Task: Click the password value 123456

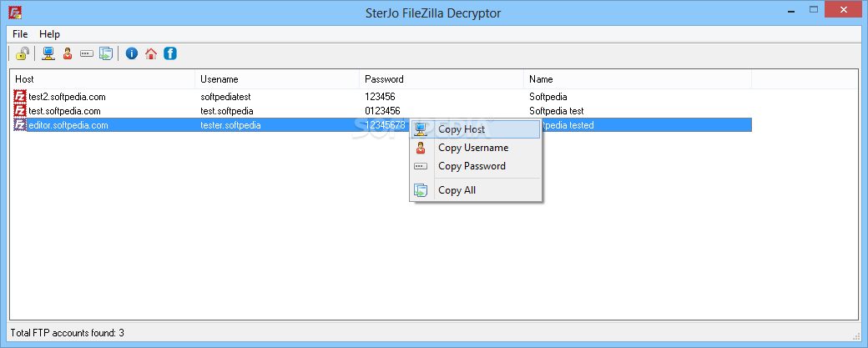Action: (x=380, y=97)
